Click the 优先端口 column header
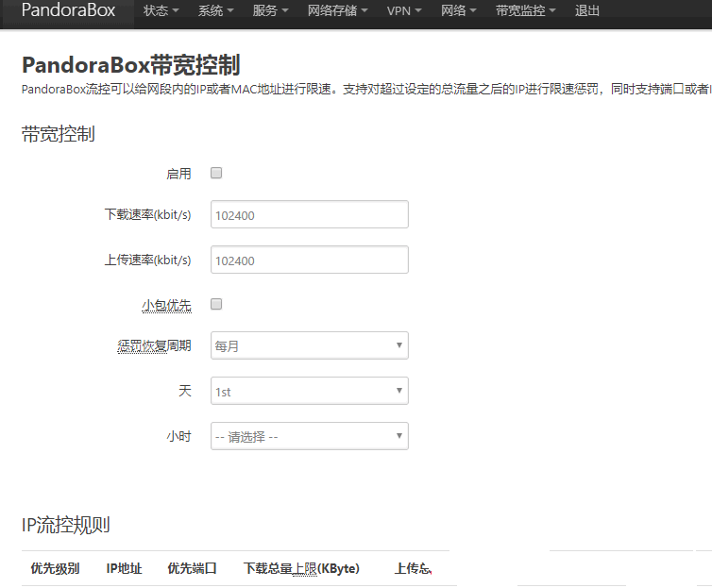The height and width of the screenshot is (588, 712). tap(192, 568)
